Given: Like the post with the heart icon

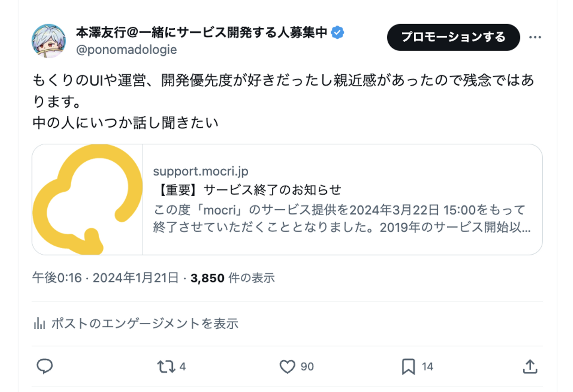Looking at the screenshot, I should [287, 367].
